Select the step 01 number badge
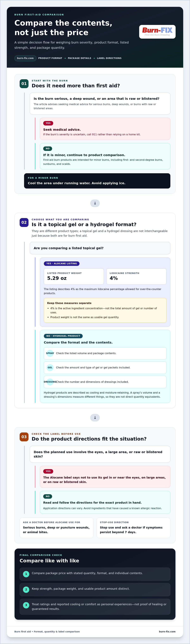Screen dimensions: 190x644 (24, 84)
